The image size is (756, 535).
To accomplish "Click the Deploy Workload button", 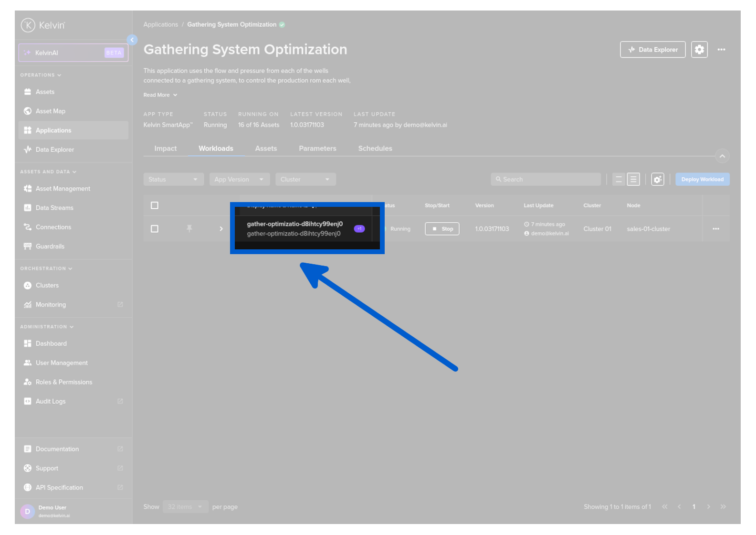I will tap(702, 180).
